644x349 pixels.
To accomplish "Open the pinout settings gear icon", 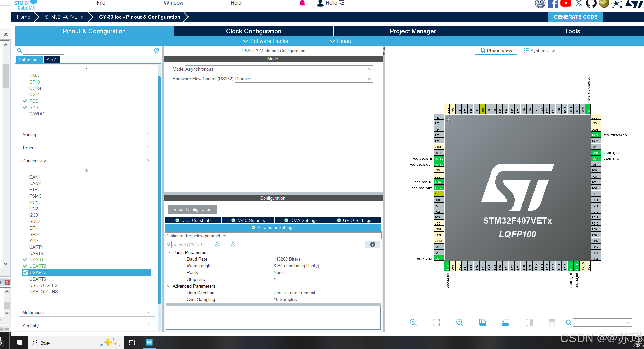I will click(156, 50).
